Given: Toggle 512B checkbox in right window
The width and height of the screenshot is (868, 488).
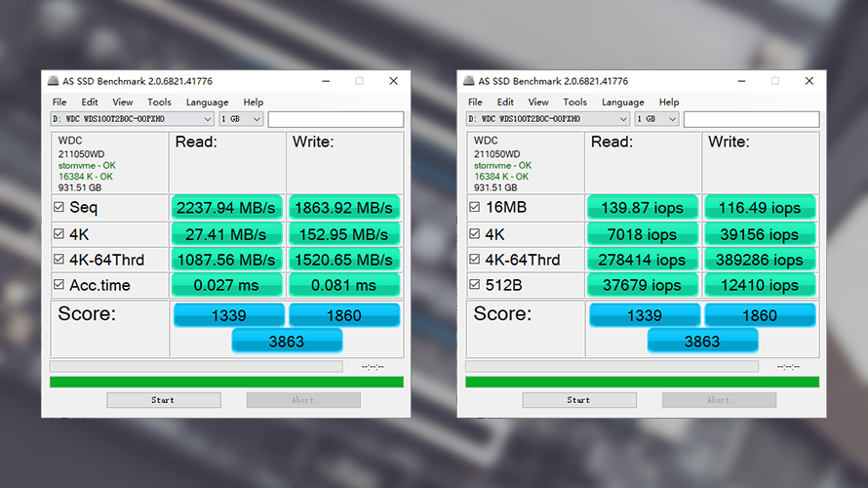Looking at the screenshot, I should point(474,284).
